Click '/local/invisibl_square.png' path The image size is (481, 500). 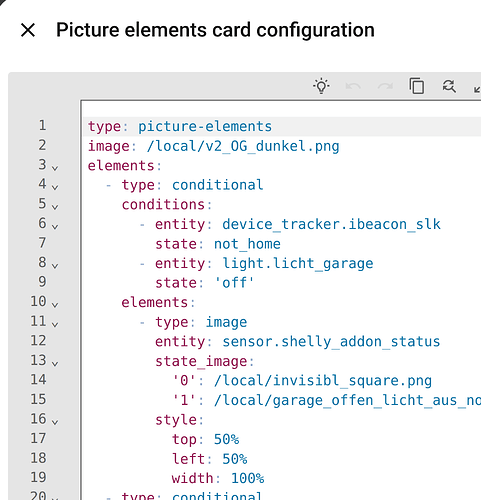coord(323,381)
